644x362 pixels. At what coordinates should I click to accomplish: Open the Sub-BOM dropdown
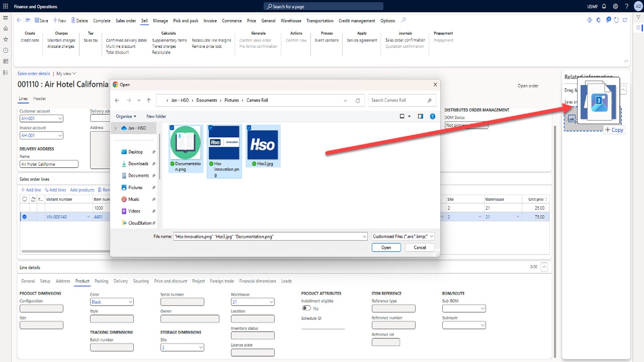[x=482, y=309]
